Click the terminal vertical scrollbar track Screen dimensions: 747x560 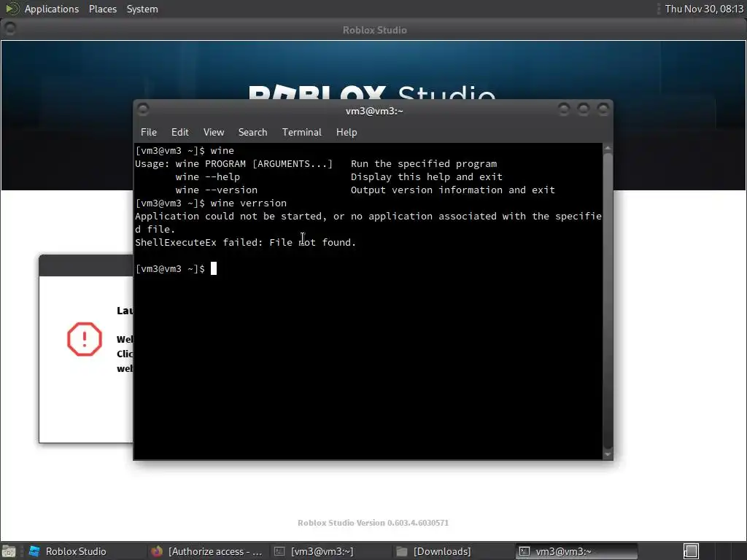click(608, 301)
